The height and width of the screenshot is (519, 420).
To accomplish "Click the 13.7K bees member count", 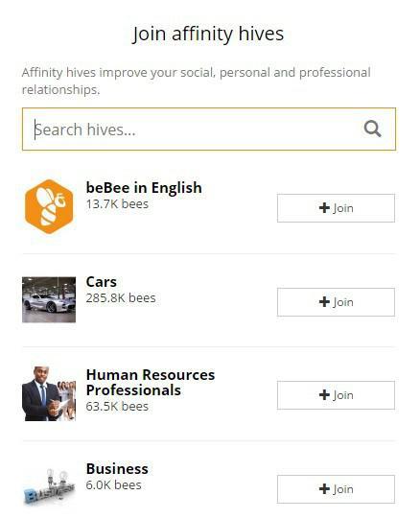I will tap(117, 204).
